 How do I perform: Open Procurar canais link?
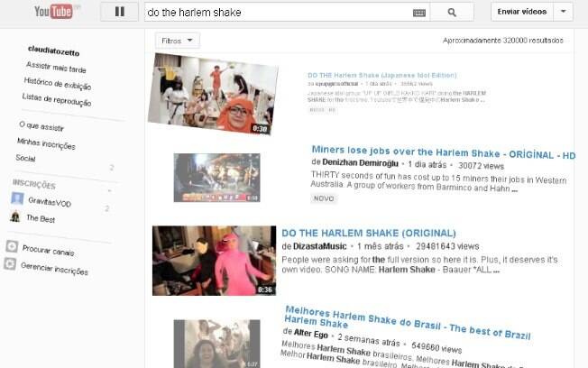click(48, 251)
